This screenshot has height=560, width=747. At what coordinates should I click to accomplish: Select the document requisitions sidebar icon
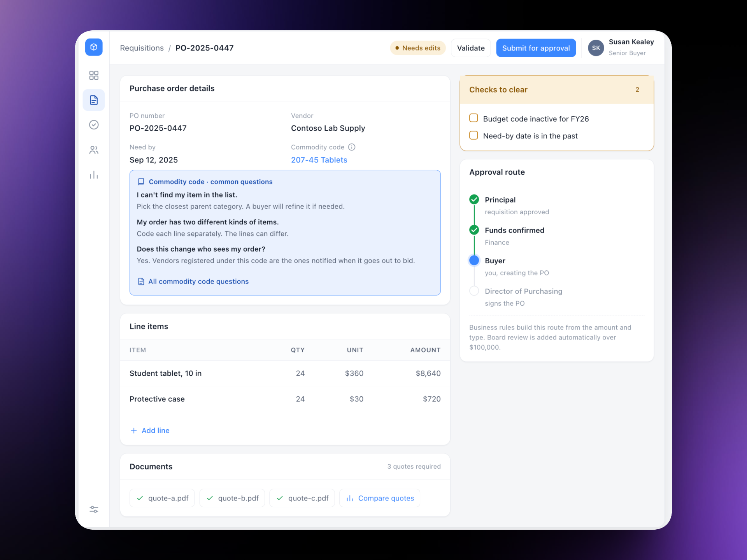pos(94,100)
